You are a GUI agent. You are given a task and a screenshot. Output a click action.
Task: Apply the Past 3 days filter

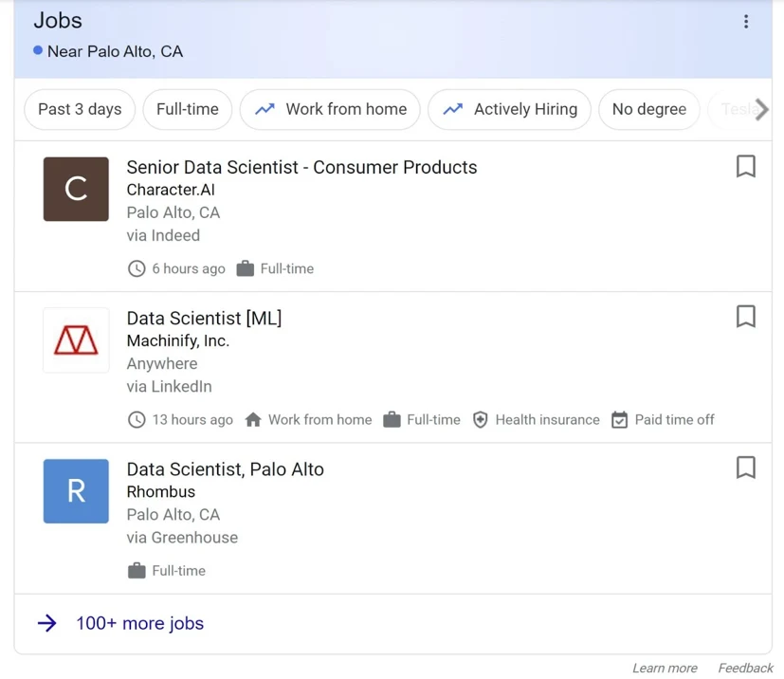pos(79,109)
